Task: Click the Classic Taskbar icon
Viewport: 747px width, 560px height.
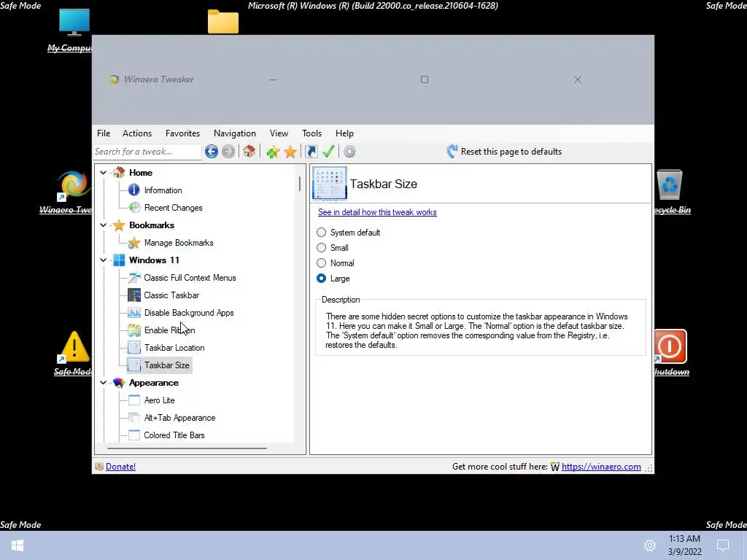Action: [x=134, y=295]
